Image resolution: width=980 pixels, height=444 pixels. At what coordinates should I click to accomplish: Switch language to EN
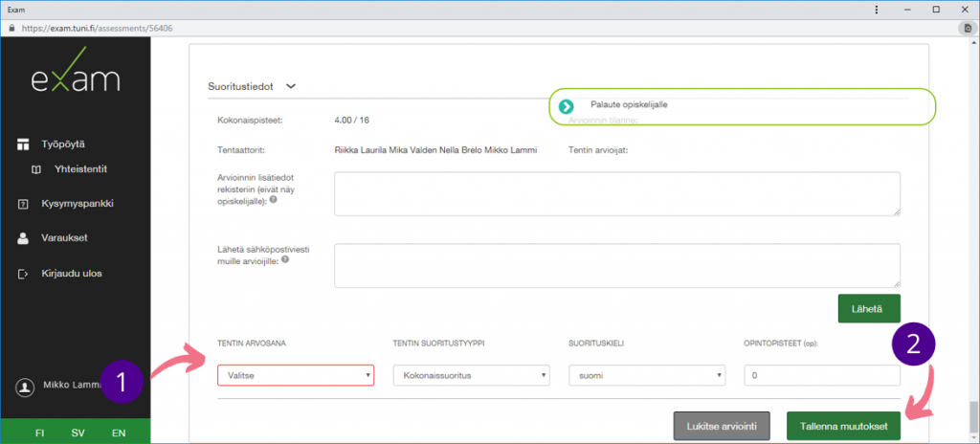[119, 433]
